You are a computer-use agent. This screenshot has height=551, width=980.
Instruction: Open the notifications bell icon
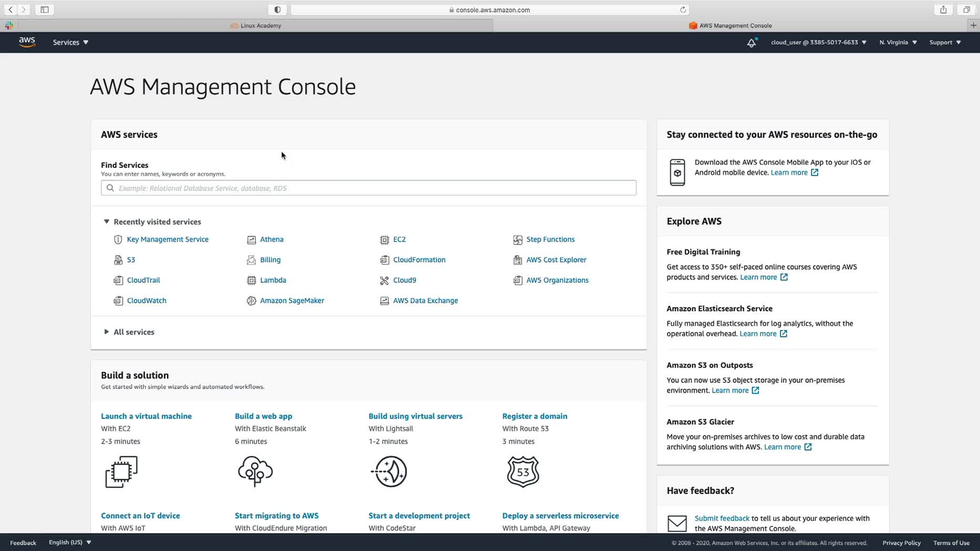(752, 43)
